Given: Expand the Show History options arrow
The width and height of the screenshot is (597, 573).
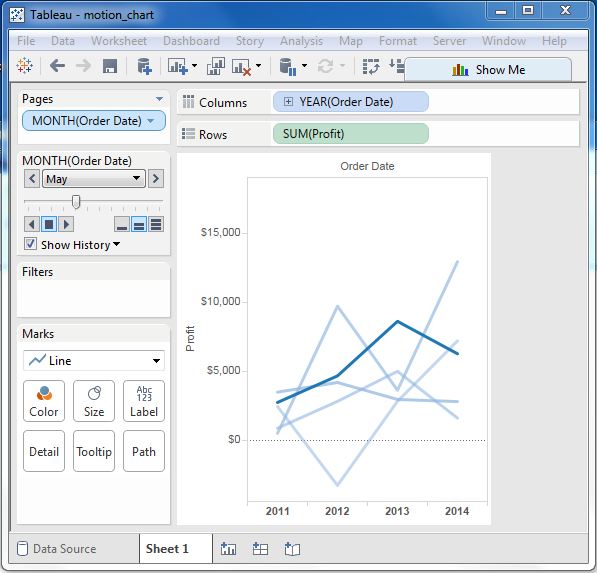Looking at the screenshot, I should pyautogui.click(x=117, y=244).
